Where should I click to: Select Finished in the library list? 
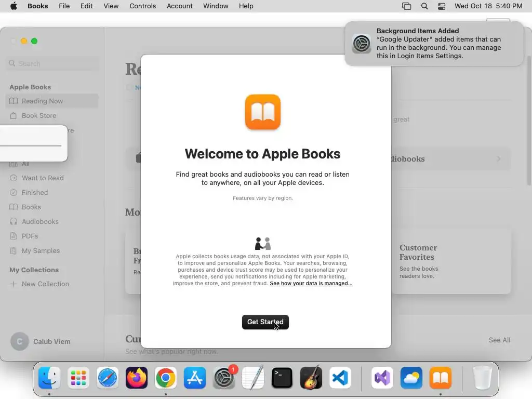tap(35, 193)
